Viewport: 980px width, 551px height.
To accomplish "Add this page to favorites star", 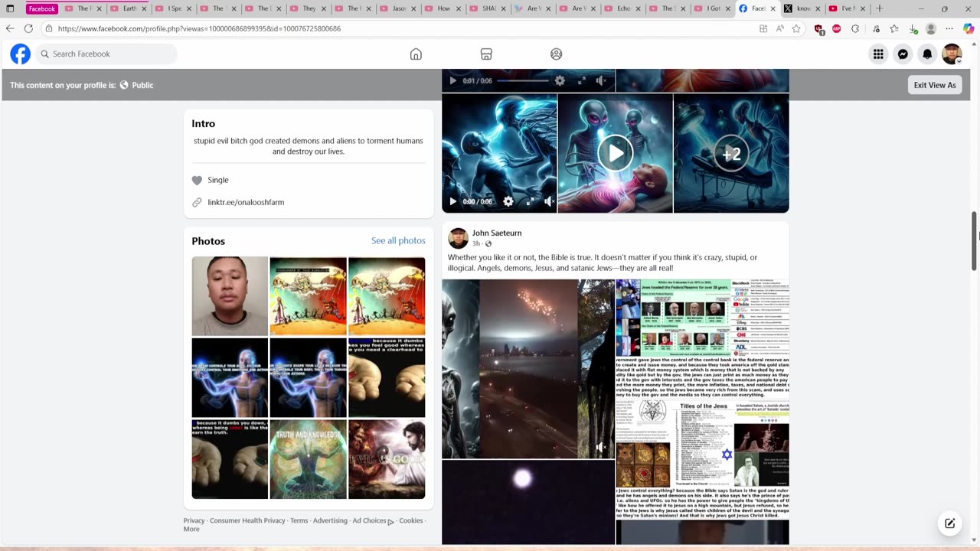I will (796, 28).
